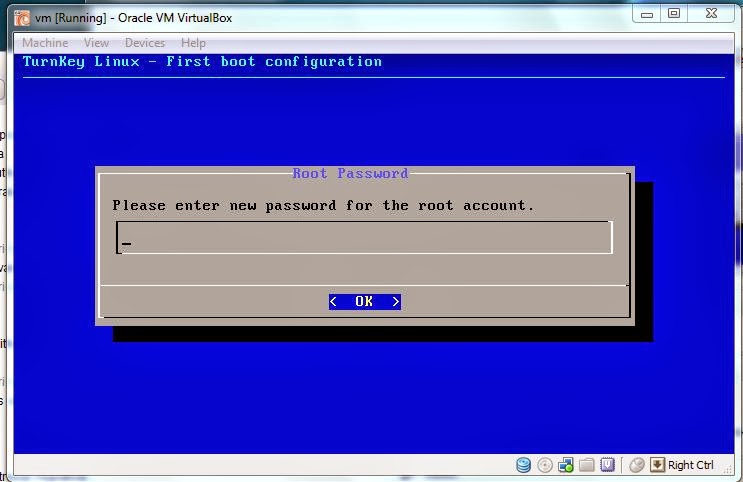
Task: Click the shared folders status icon
Action: (587, 465)
